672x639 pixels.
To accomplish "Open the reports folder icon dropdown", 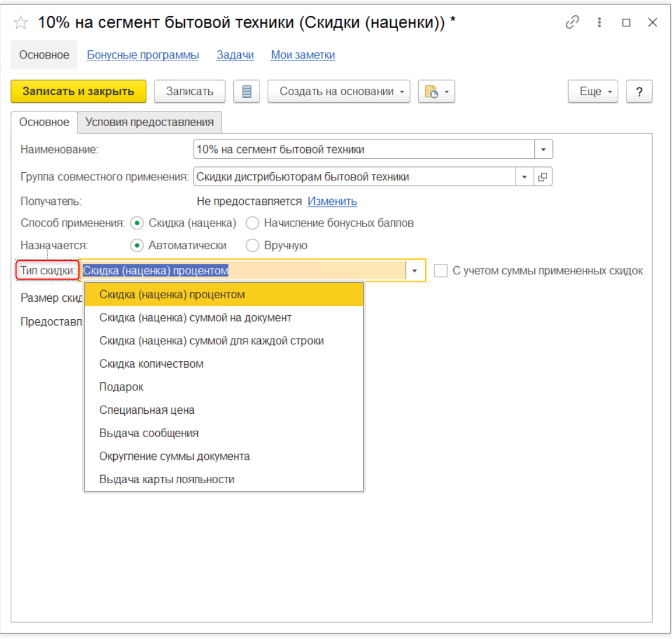I will [436, 92].
